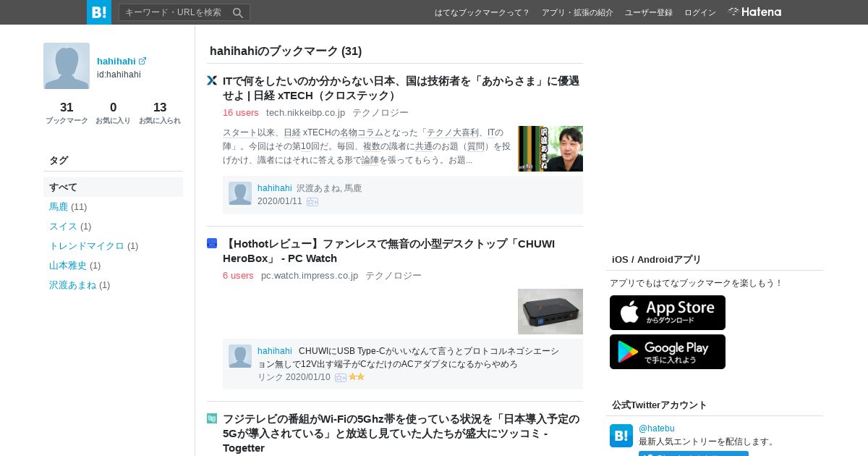
Task: Click テクノロジー category under PC Watch article
Action: click(x=393, y=275)
